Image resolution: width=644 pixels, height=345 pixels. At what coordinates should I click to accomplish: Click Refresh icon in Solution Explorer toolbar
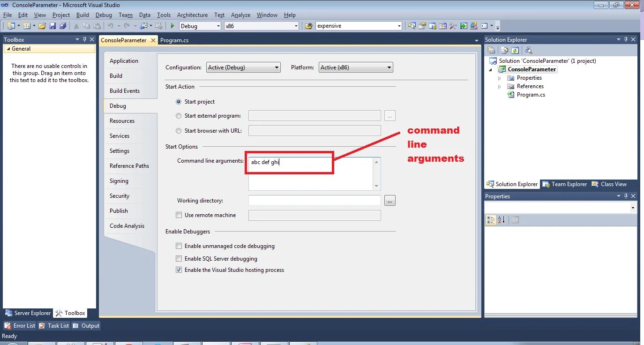click(515, 50)
